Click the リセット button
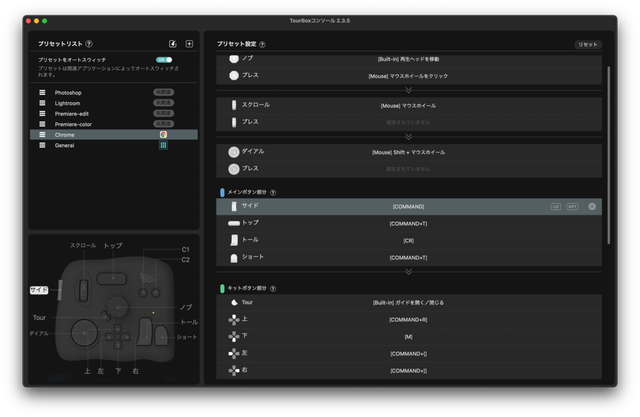This screenshot has height=417, width=640. click(588, 44)
